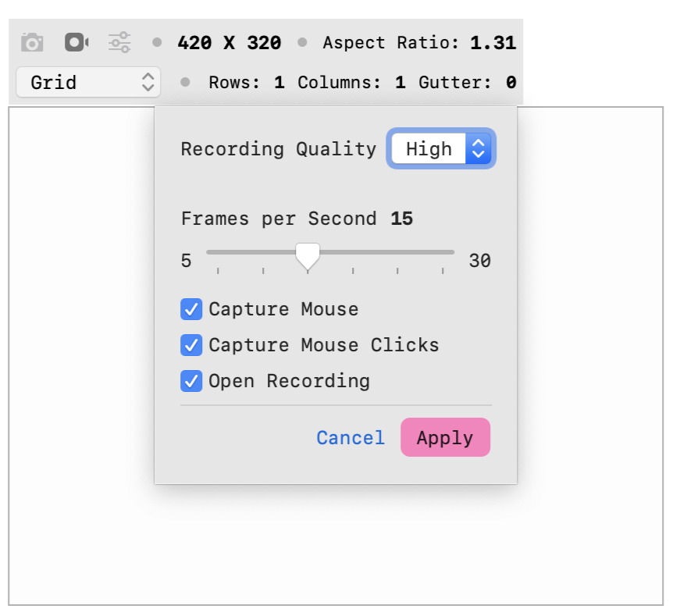Viewport: 680px width, 616px height.
Task: Click the dot before Aspect Ratio
Action: (x=302, y=42)
